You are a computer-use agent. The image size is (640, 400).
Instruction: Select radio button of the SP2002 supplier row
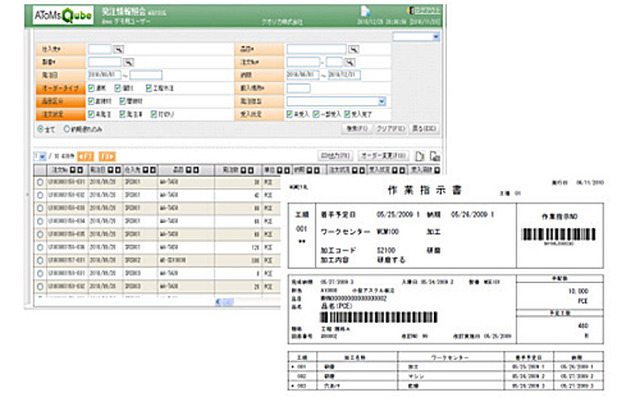(40, 260)
